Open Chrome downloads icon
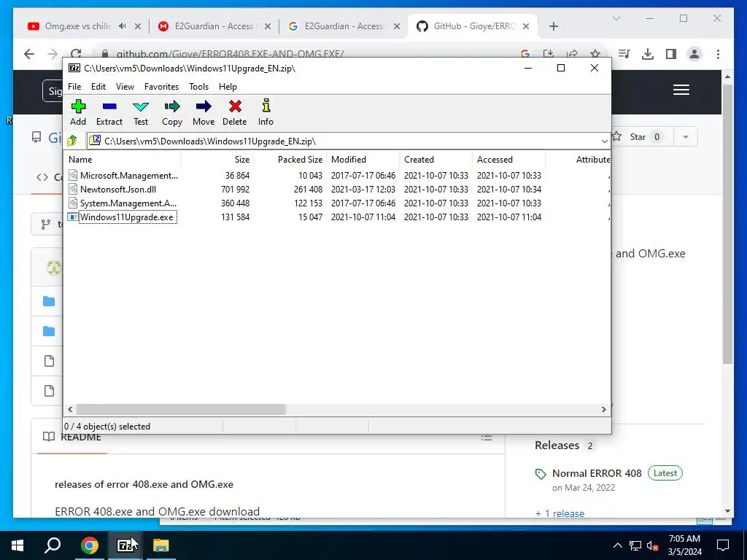 click(648, 54)
